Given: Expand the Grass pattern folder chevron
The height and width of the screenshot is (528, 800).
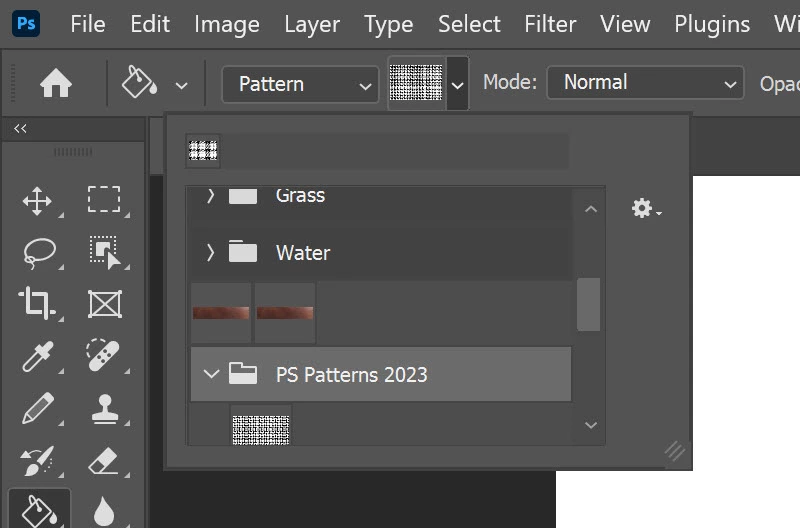Looking at the screenshot, I should tap(210, 195).
